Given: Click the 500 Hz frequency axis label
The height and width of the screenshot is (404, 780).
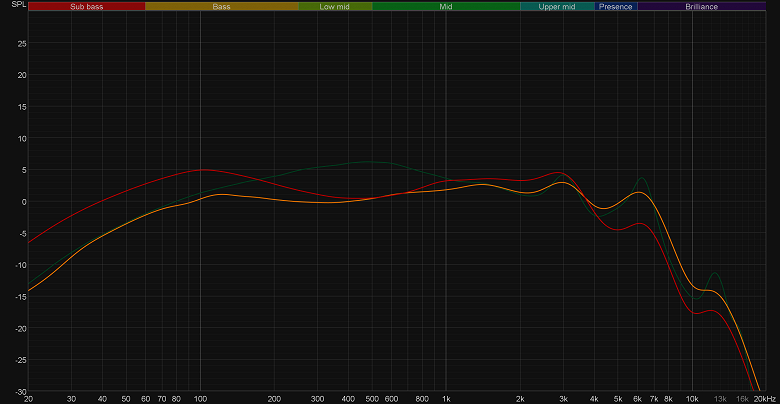Looking at the screenshot, I should [x=372, y=399].
